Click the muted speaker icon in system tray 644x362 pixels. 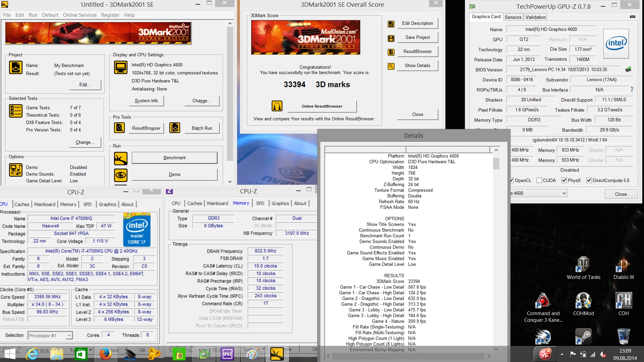pyautogui.click(x=603, y=354)
